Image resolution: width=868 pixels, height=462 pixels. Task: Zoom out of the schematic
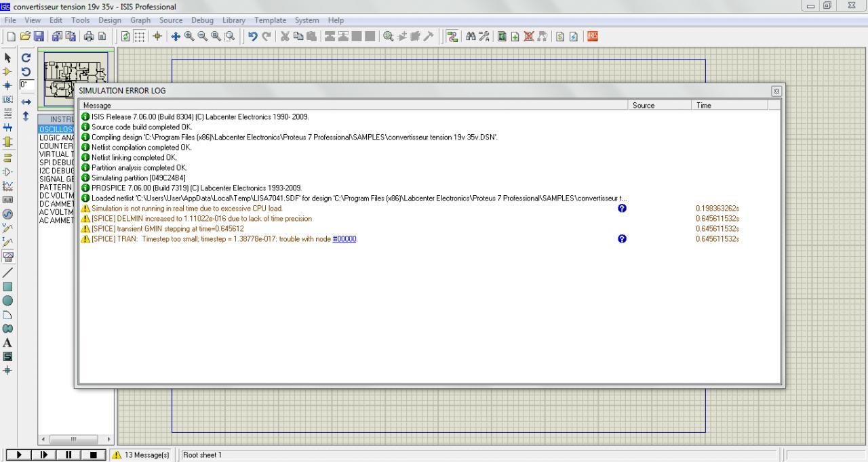tap(203, 36)
